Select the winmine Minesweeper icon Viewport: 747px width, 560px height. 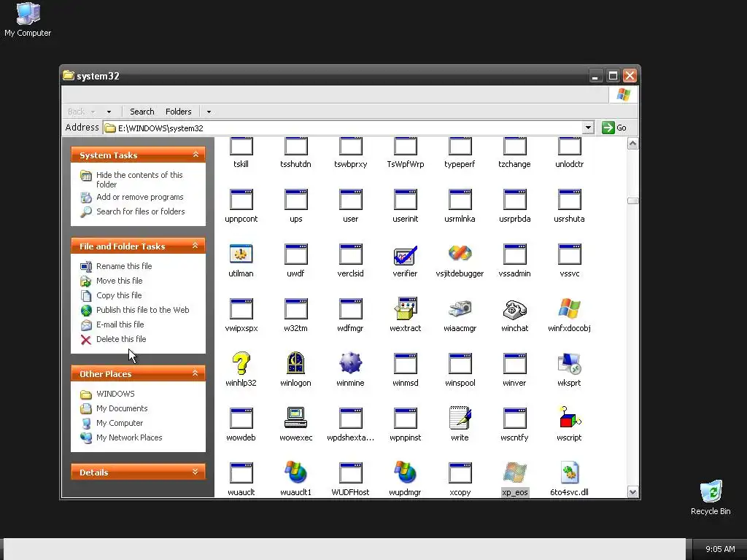tap(351, 363)
